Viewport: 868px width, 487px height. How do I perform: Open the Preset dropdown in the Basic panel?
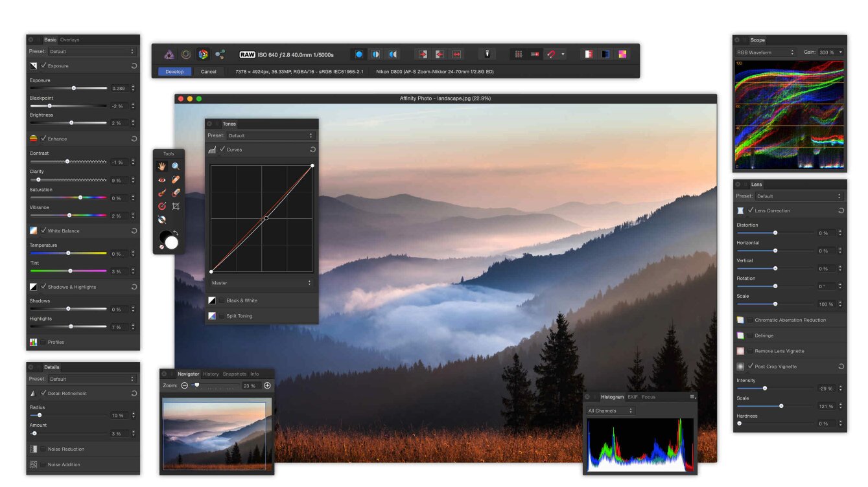click(x=93, y=51)
